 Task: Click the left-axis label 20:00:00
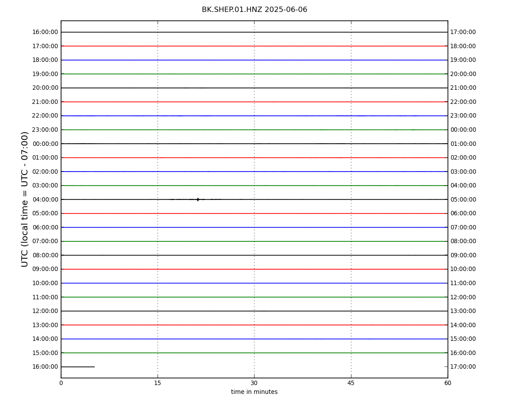click(45, 88)
